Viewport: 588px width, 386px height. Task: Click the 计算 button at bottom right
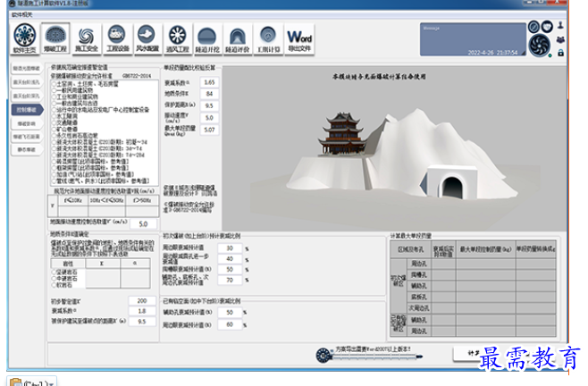coord(474,353)
